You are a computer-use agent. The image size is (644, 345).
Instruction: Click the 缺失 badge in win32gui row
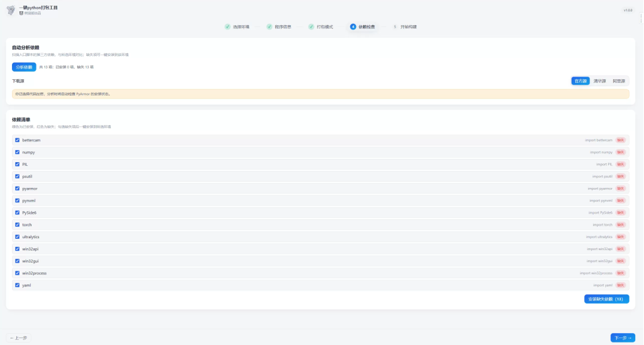tap(621, 261)
